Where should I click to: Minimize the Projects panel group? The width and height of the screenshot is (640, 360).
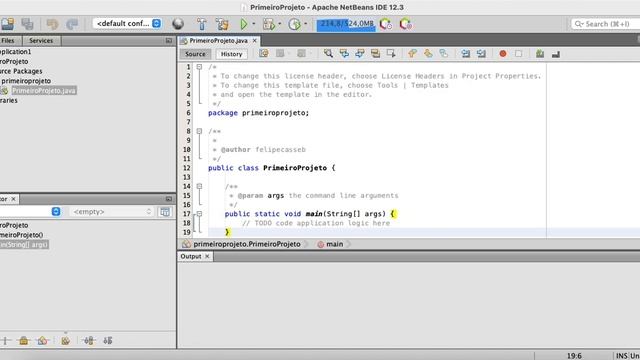(169, 40)
